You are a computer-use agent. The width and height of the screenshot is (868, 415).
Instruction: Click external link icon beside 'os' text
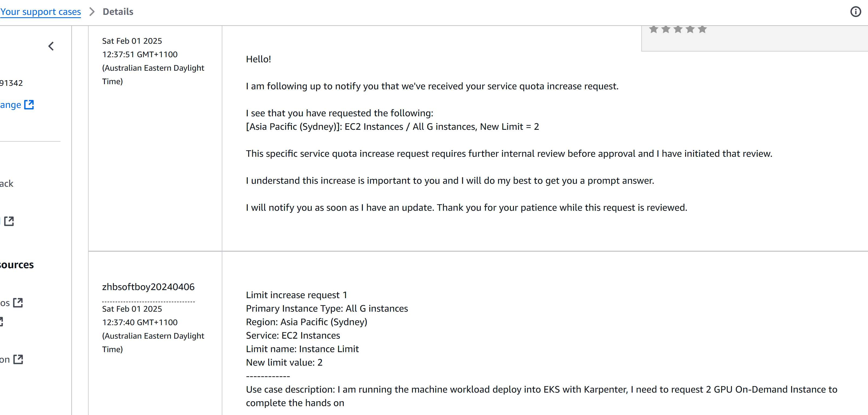(x=18, y=302)
